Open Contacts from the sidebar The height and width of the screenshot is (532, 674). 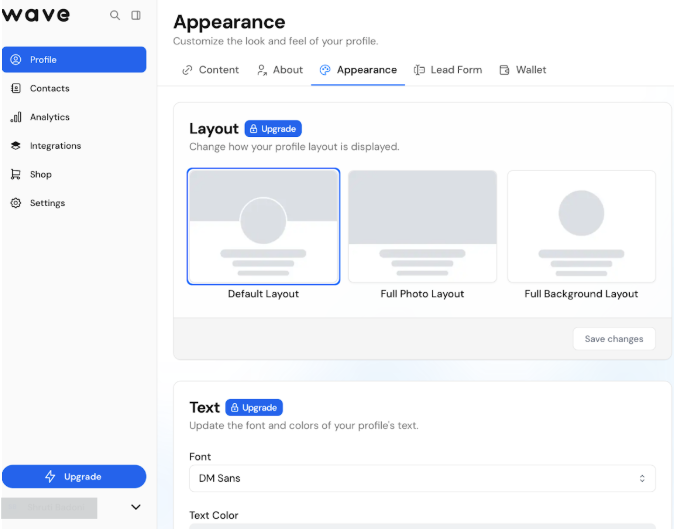[x=49, y=88]
